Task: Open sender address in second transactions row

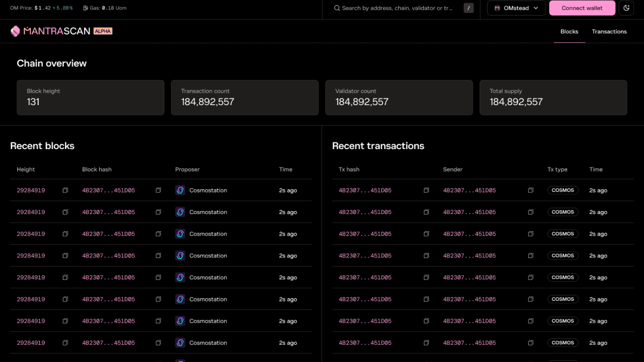Action: [469, 212]
